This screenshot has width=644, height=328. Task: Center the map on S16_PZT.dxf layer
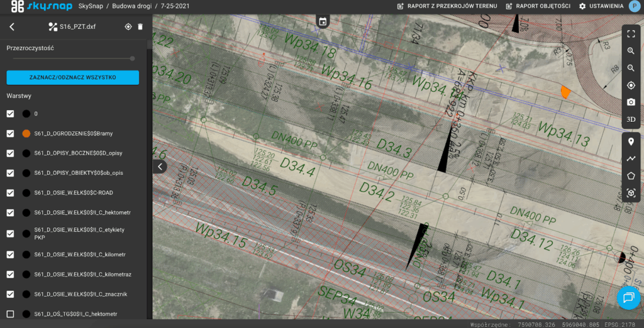(x=128, y=27)
